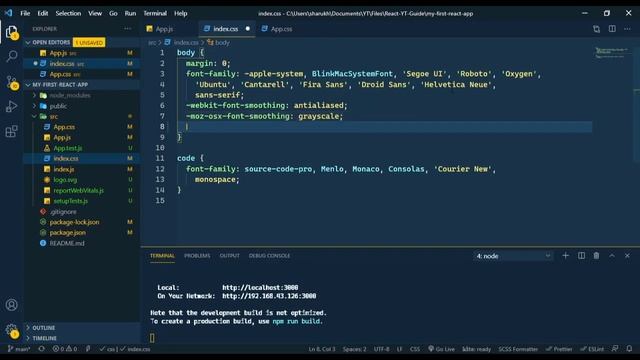Switch to the Problems panel tab
Viewport: 640px width, 360px height.
[197, 256]
